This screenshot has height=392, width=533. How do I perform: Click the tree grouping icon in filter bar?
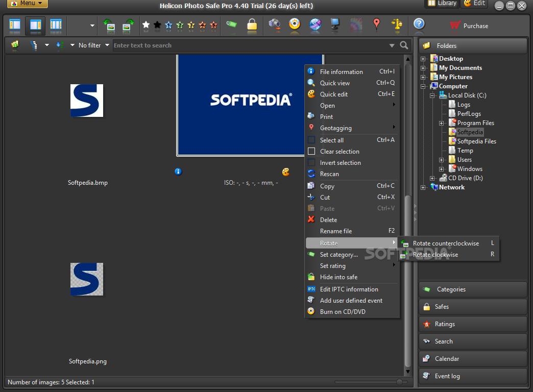pos(34,45)
